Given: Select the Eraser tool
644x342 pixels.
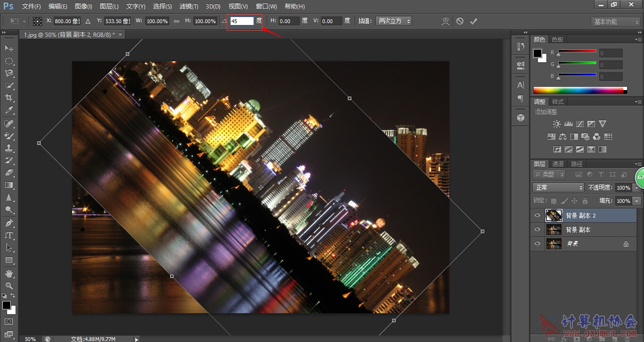Looking at the screenshot, I should (x=9, y=173).
